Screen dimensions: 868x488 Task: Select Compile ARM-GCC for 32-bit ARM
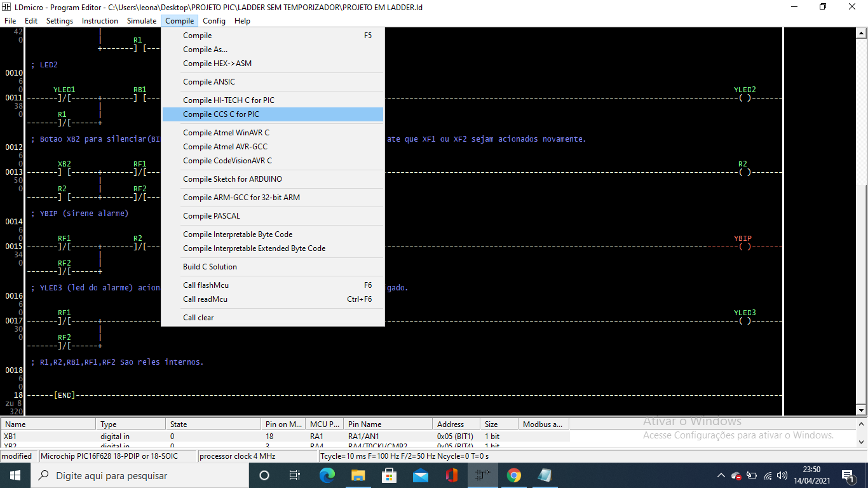(x=273, y=198)
